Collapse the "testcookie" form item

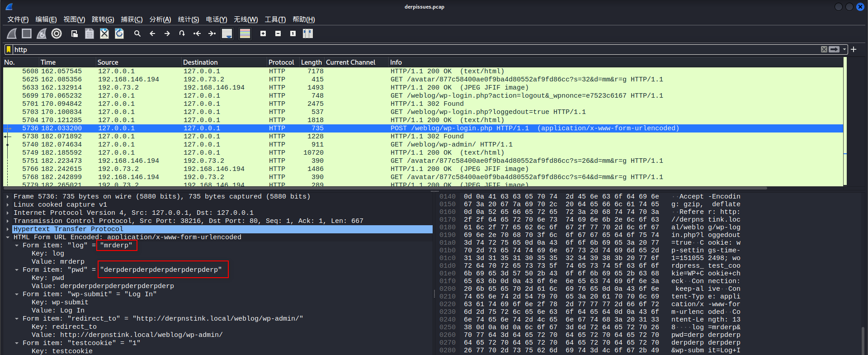(17, 343)
